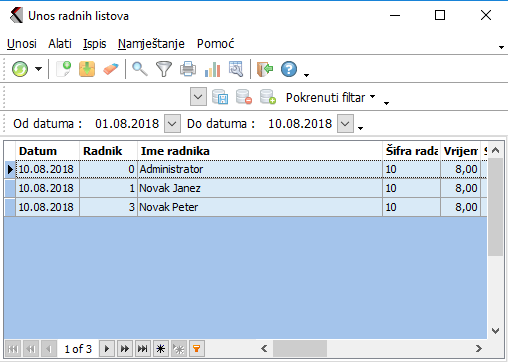The height and width of the screenshot is (362, 508).
Task: Sort by Radnik column header
Action: (109, 151)
